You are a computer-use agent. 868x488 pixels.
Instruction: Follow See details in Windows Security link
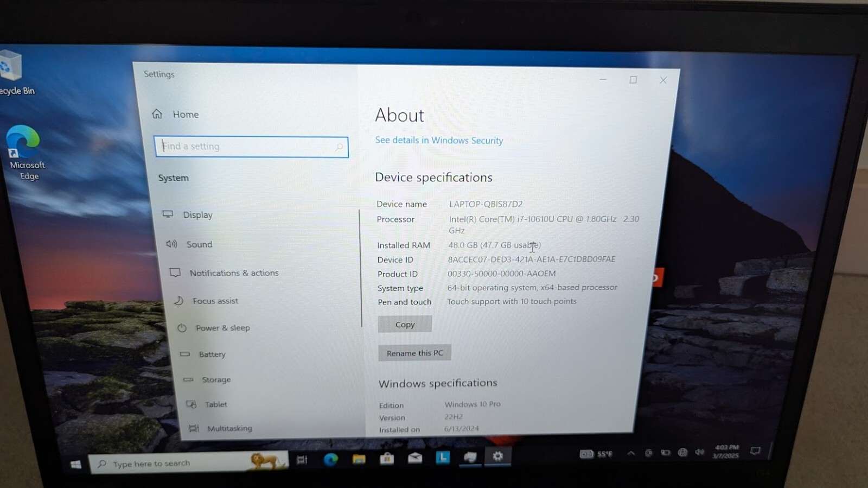439,140
